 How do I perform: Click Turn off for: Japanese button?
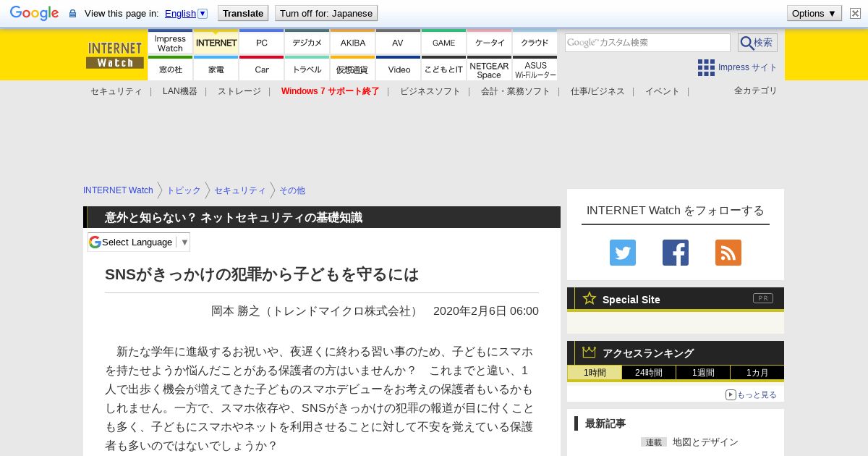tap(326, 13)
